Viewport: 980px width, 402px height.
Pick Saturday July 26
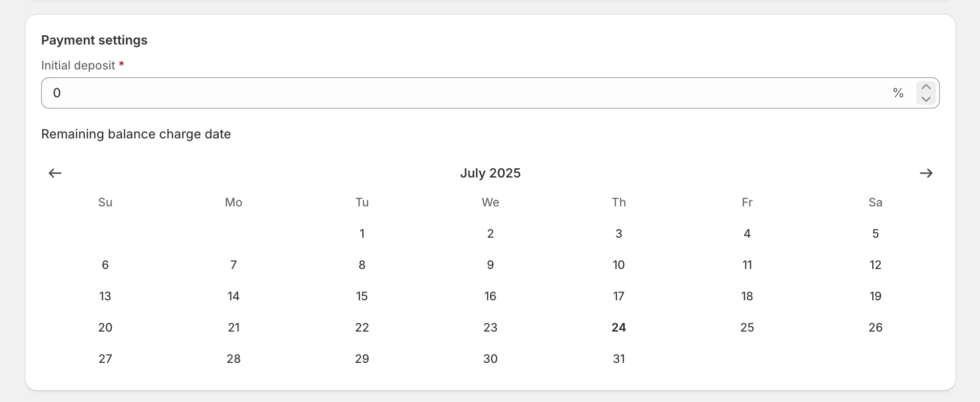(875, 328)
